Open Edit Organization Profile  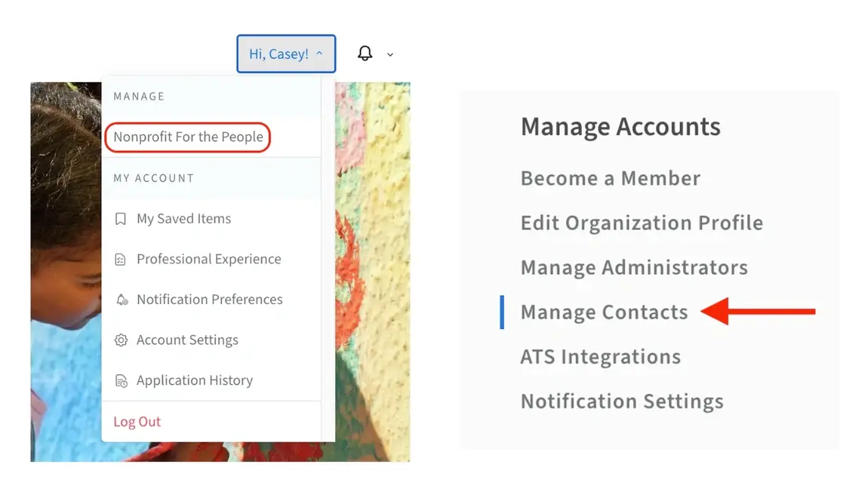pos(642,223)
